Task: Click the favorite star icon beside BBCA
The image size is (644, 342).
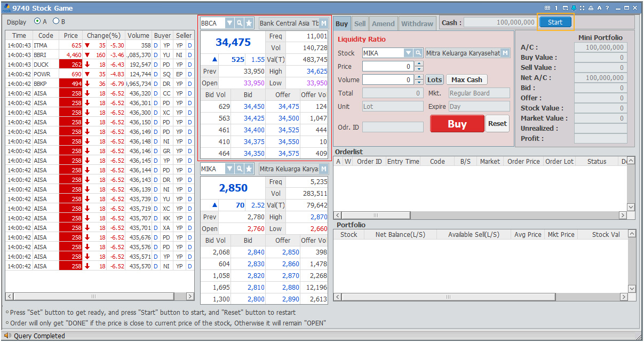Action: [x=249, y=23]
